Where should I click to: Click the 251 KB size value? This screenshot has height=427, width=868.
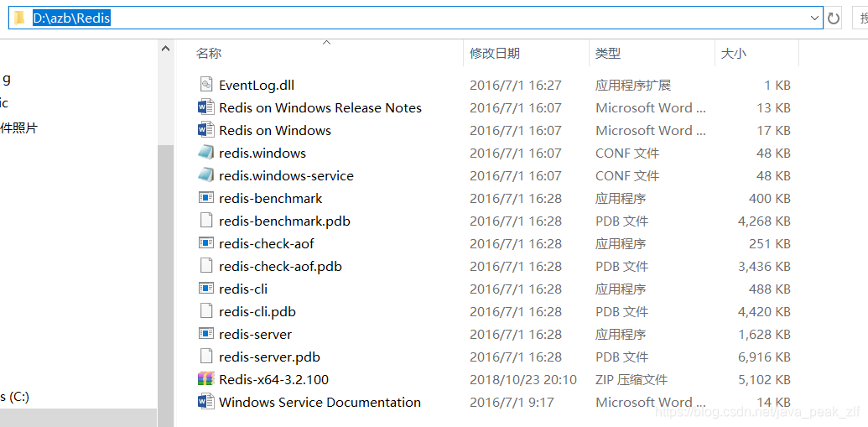(770, 243)
